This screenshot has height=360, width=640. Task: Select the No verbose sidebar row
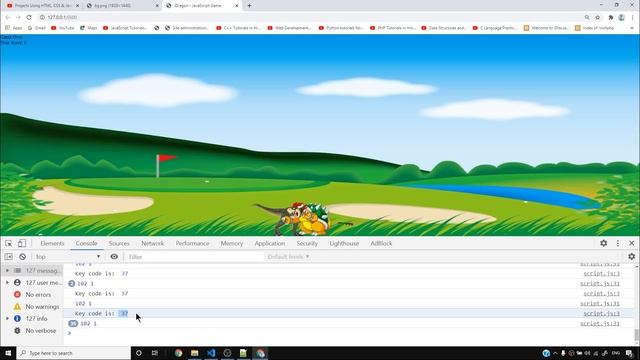point(32,331)
